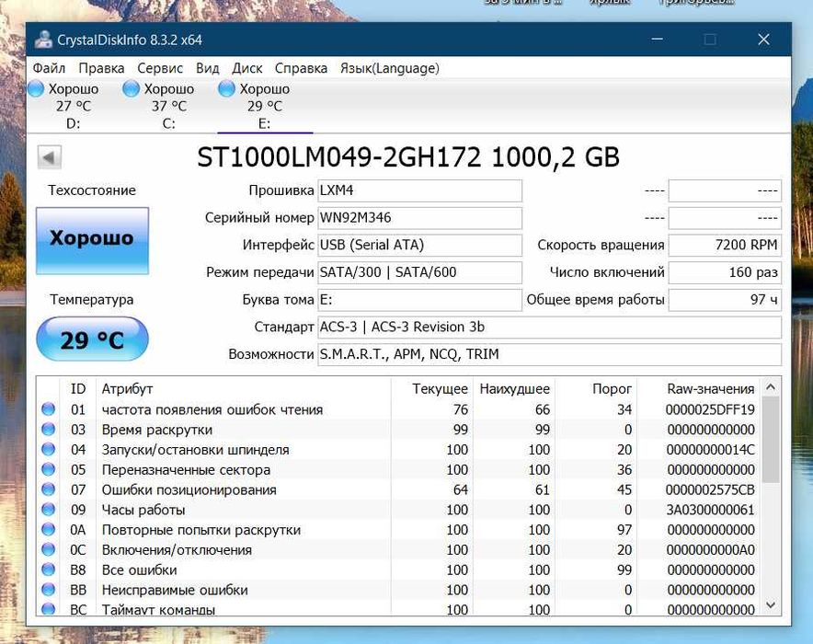The image size is (813, 644).
Task: Select row Время раскрутки
Action: [x=399, y=430]
